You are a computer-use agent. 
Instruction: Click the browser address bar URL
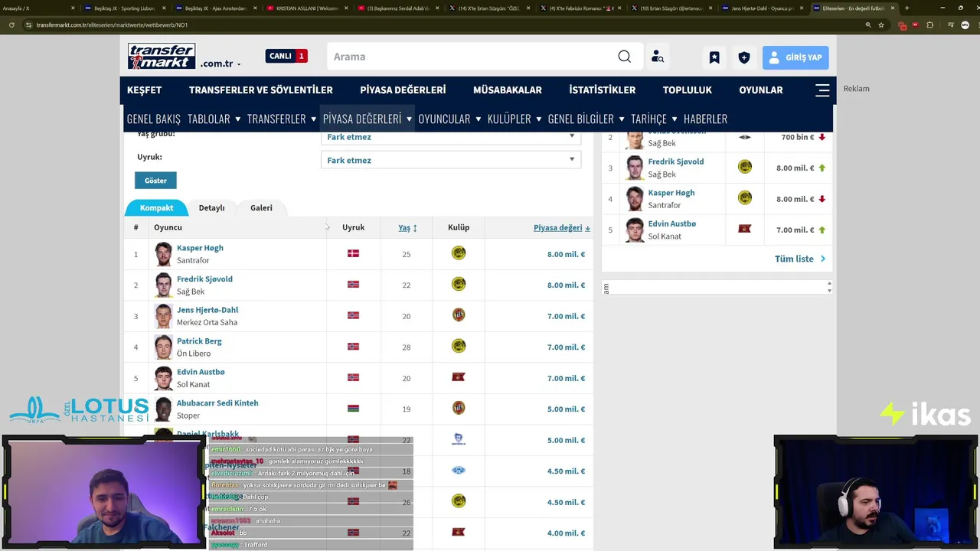coord(112,24)
